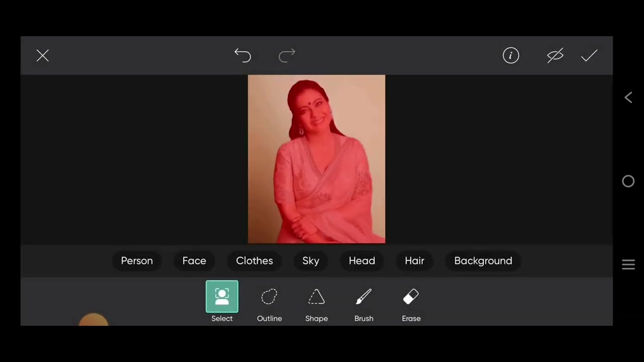This screenshot has height=362, width=644.
Task: Choose the Person auto-select option
Action: tap(137, 260)
